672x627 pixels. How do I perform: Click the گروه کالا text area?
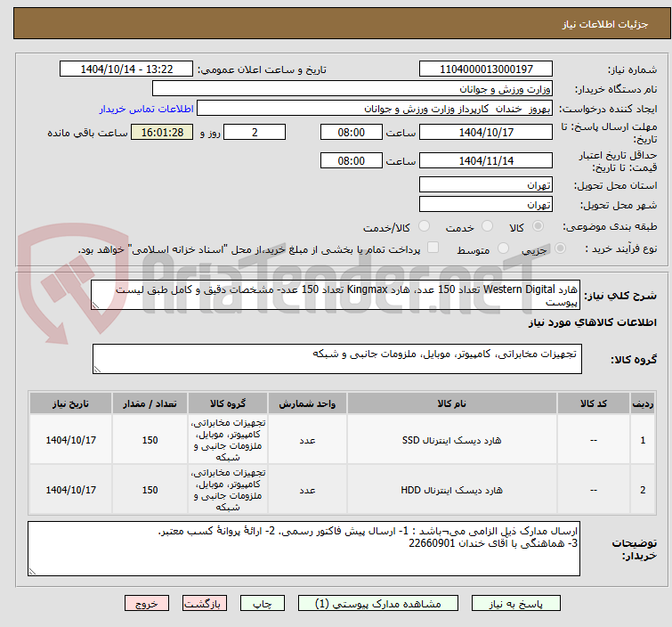(336, 359)
